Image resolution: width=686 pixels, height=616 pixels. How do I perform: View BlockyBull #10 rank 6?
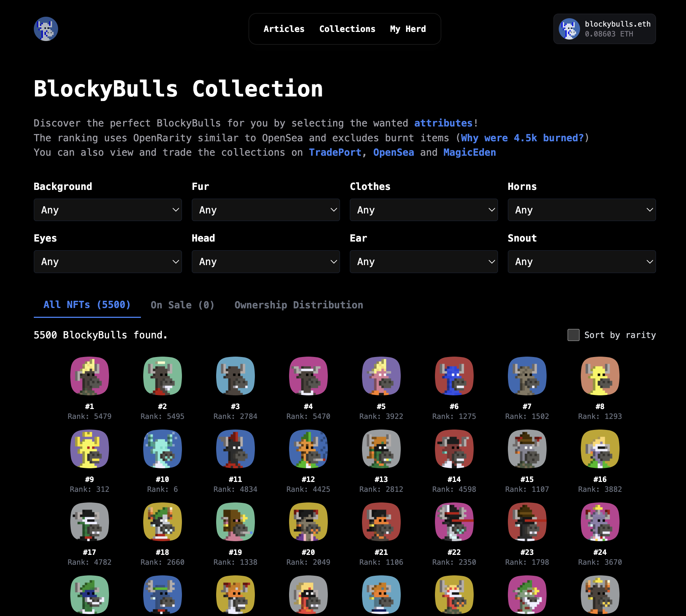pyautogui.click(x=163, y=449)
